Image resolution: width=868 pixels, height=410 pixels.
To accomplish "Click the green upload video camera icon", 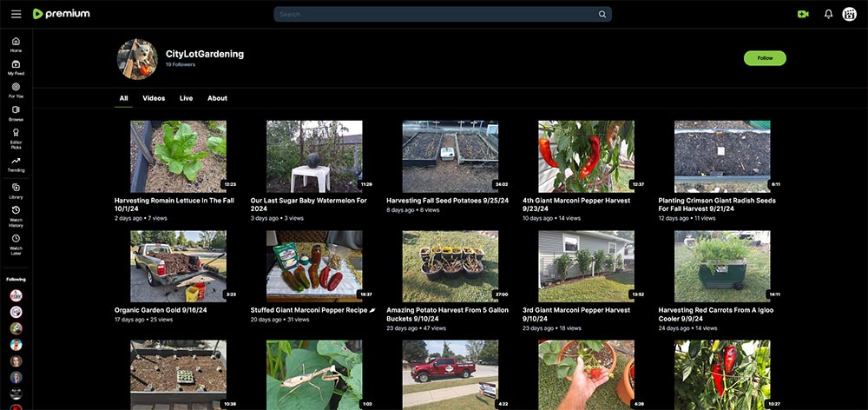I will tap(803, 15).
